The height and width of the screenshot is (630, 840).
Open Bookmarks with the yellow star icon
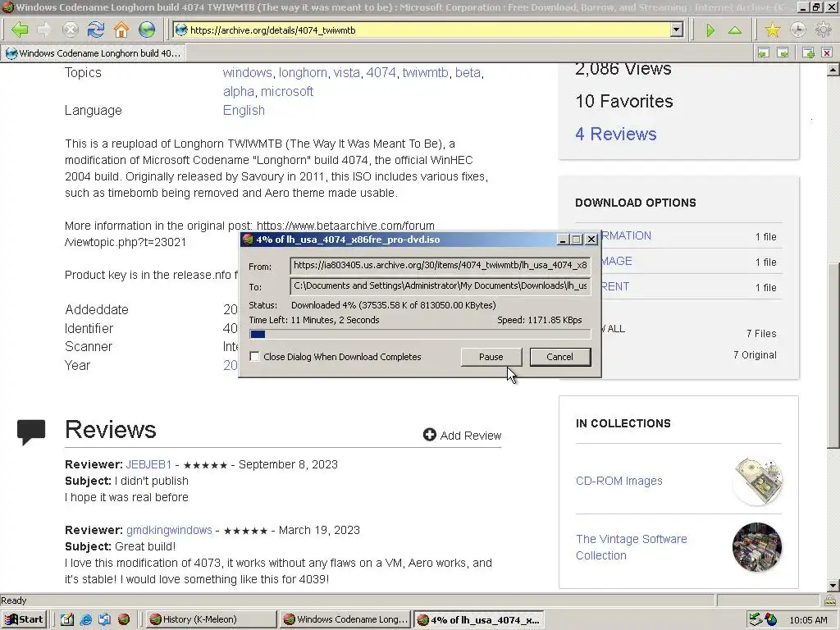773,30
